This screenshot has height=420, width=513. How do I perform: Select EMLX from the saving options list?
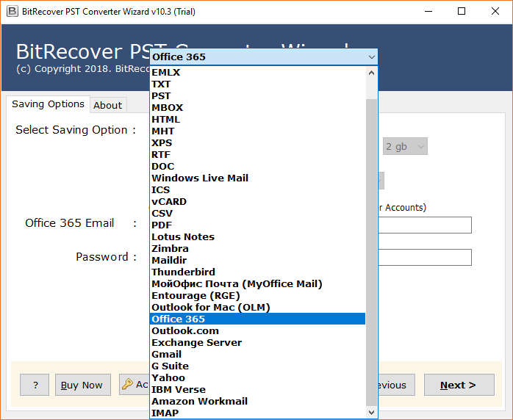(257, 72)
